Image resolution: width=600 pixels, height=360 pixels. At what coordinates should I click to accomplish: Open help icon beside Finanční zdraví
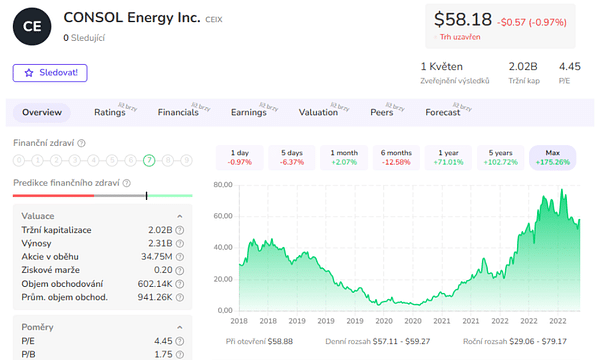click(x=82, y=143)
